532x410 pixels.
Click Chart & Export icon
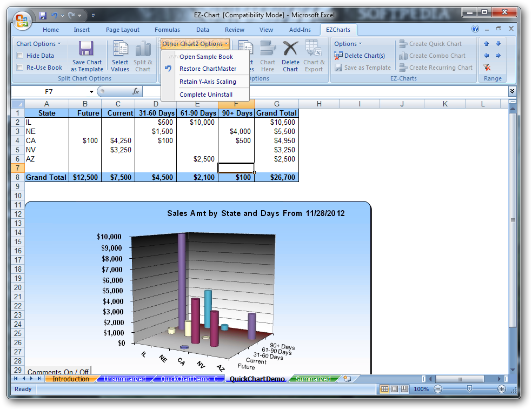[x=314, y=48]
